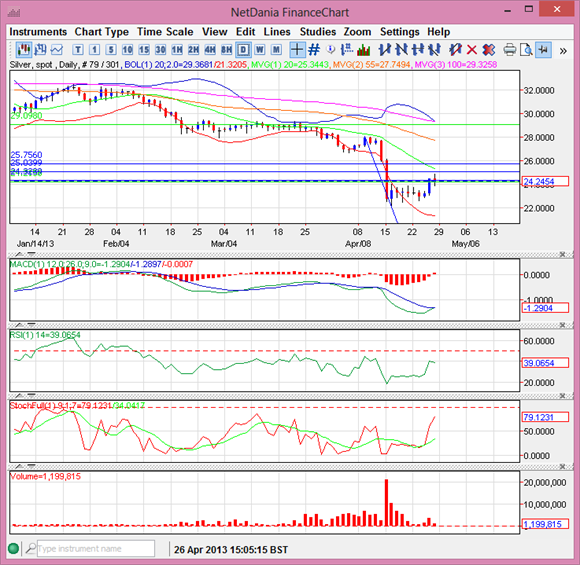Open the Settings menu
The width and height of the screenshot is (580, 565).
tap(399, 32)
